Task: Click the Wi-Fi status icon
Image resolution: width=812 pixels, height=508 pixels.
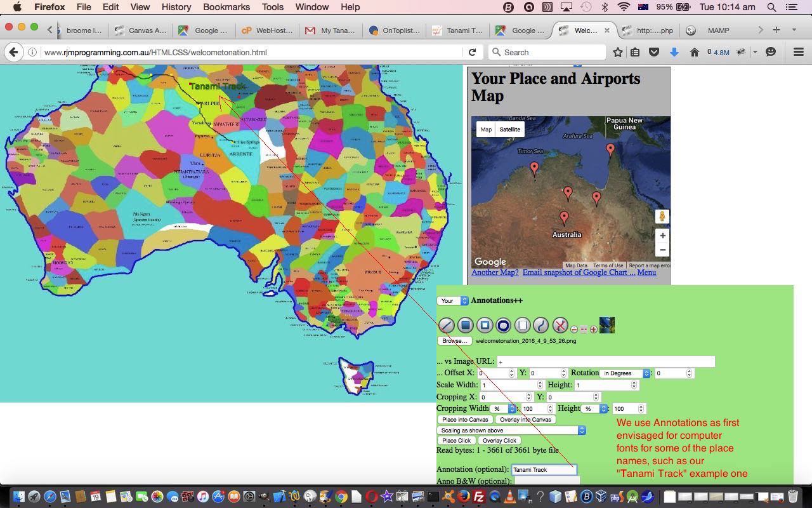Action: pyautogui.click(x=624, y=7)
